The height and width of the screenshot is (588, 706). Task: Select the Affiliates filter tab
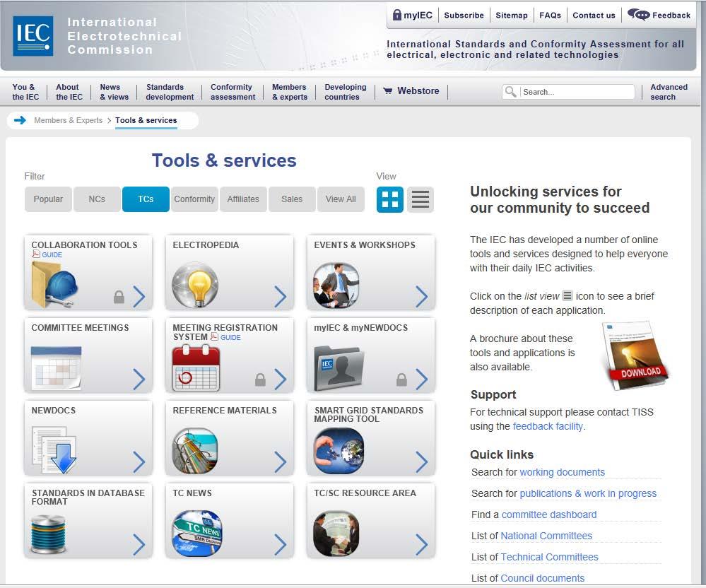243,199
